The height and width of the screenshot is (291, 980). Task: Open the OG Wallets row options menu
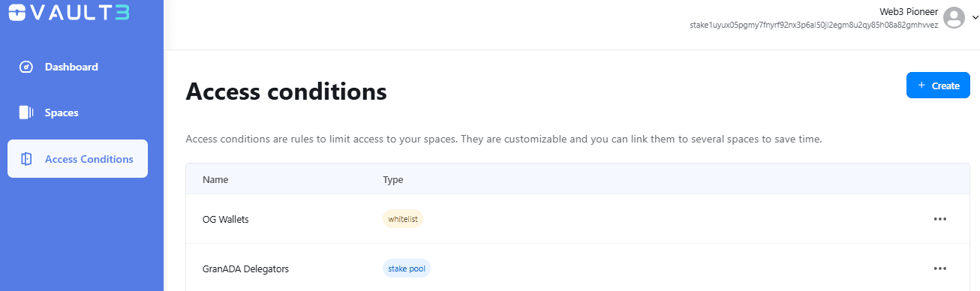pyautogui.click(x=940, y=219)
